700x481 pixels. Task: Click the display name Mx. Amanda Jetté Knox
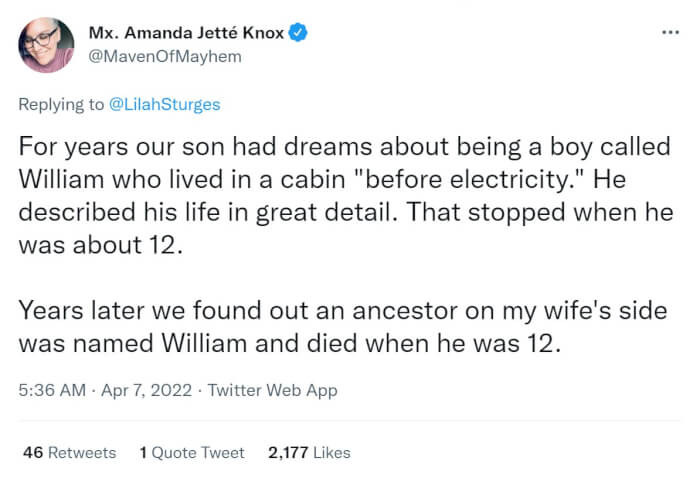pos(186,33)
